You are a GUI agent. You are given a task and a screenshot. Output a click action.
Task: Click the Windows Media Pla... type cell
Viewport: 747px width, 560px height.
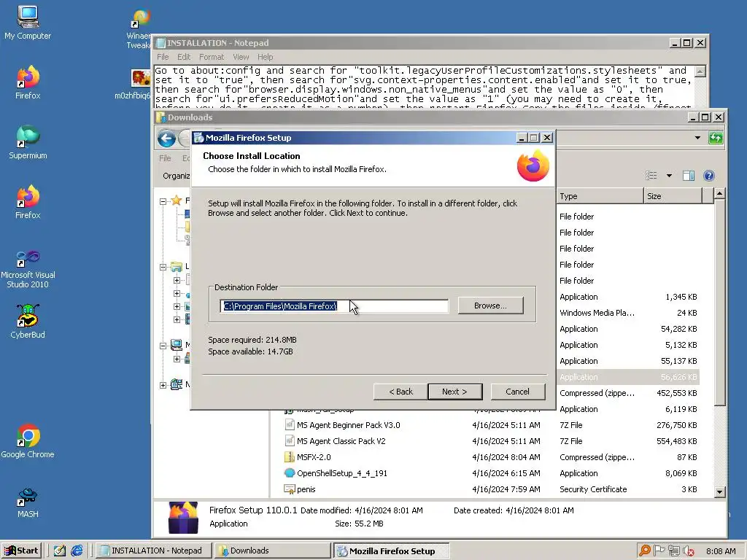pos(597,313)
